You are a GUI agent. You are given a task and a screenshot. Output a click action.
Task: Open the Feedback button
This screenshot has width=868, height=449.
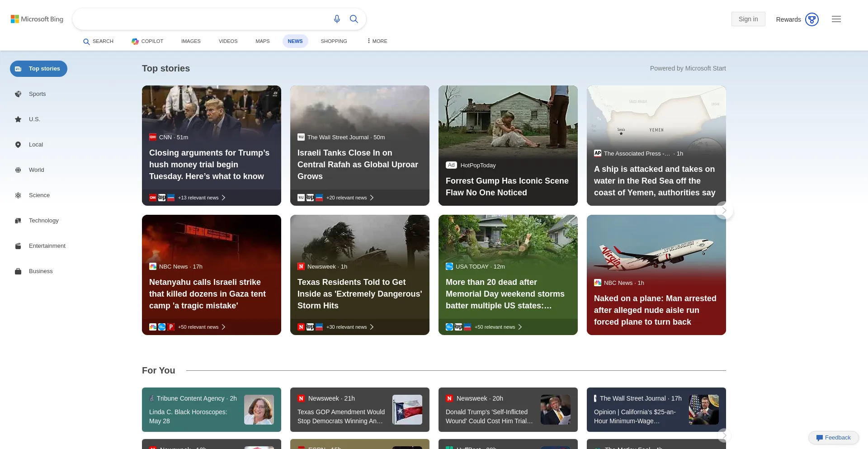click(834, 438)
